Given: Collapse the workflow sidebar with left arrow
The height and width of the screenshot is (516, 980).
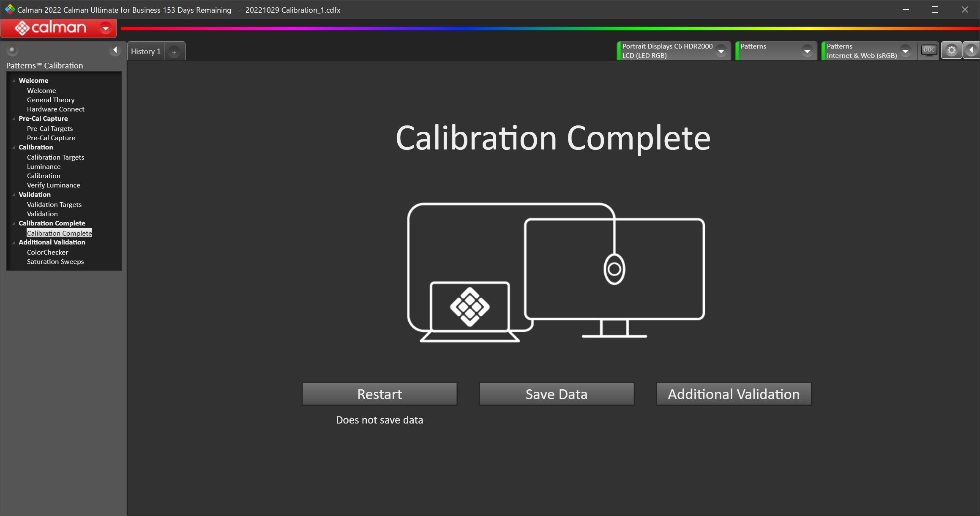Looking at the screenshot, I should click(115, 50).
